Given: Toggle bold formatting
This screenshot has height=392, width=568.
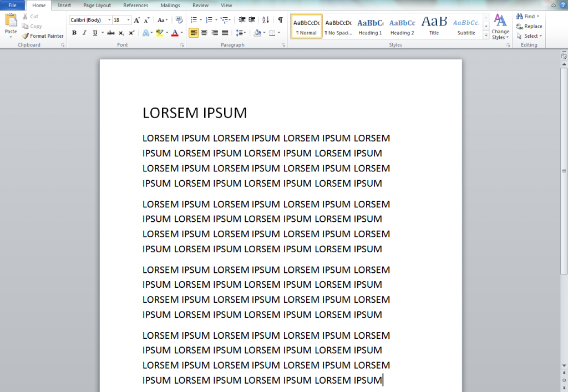Looking at the screenshot, I should [74, 33].
